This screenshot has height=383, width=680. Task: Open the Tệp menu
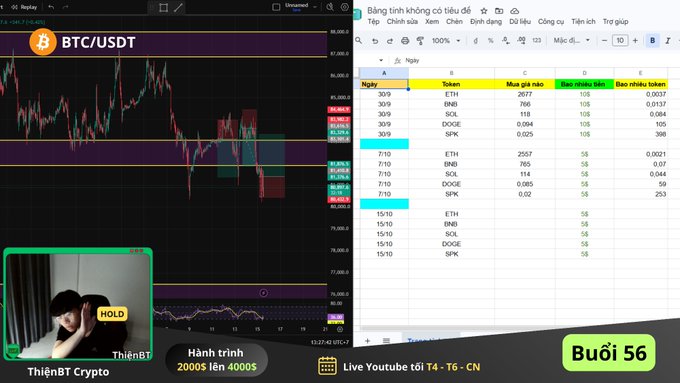(x=373, y=21)
